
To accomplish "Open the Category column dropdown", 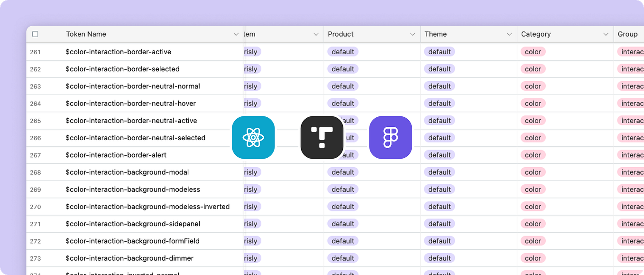I will coord(605,34).
